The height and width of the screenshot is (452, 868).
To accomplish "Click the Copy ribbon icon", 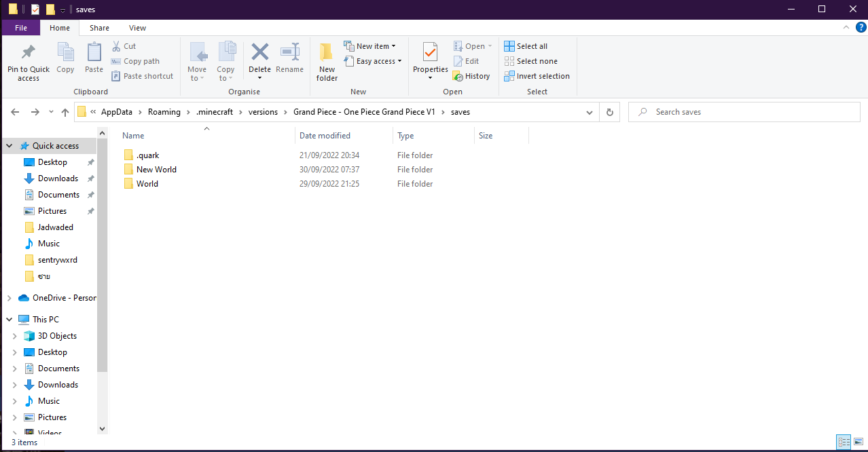I will pos(65,53).
